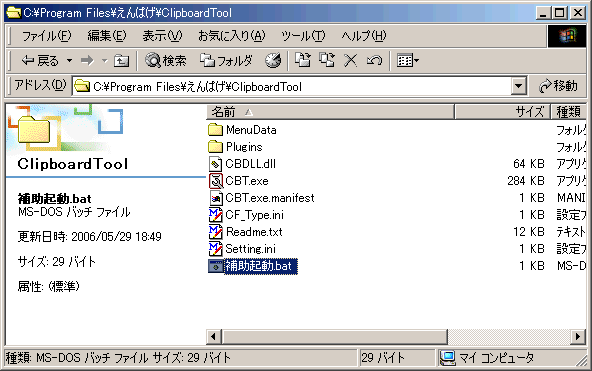The height and width of the screenshot is (371, 592).
Task: Click the Windows logo throbber icon
Action: click(567, 36)
